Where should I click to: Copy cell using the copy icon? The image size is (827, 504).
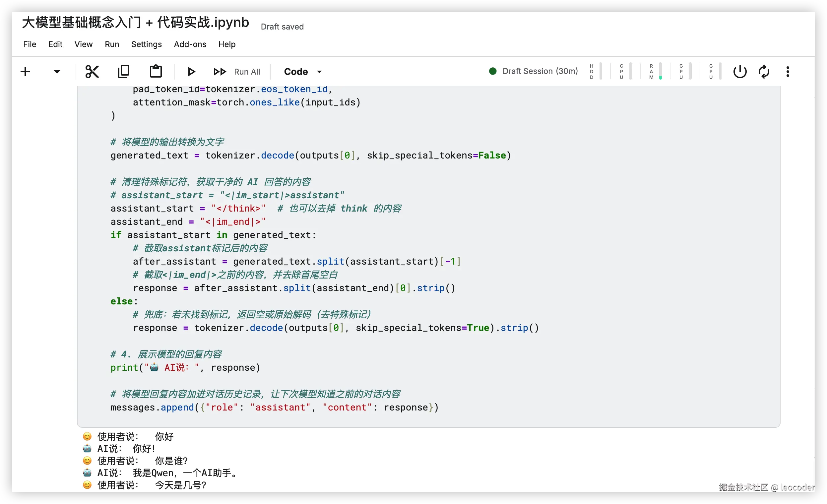click(x=123, y=72)
